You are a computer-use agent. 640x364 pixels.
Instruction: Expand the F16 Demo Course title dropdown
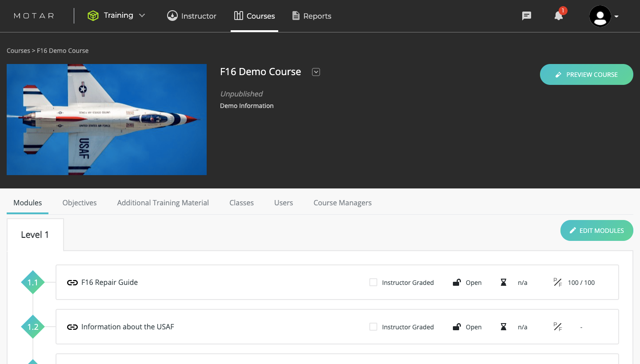click(x=316, y=72)
